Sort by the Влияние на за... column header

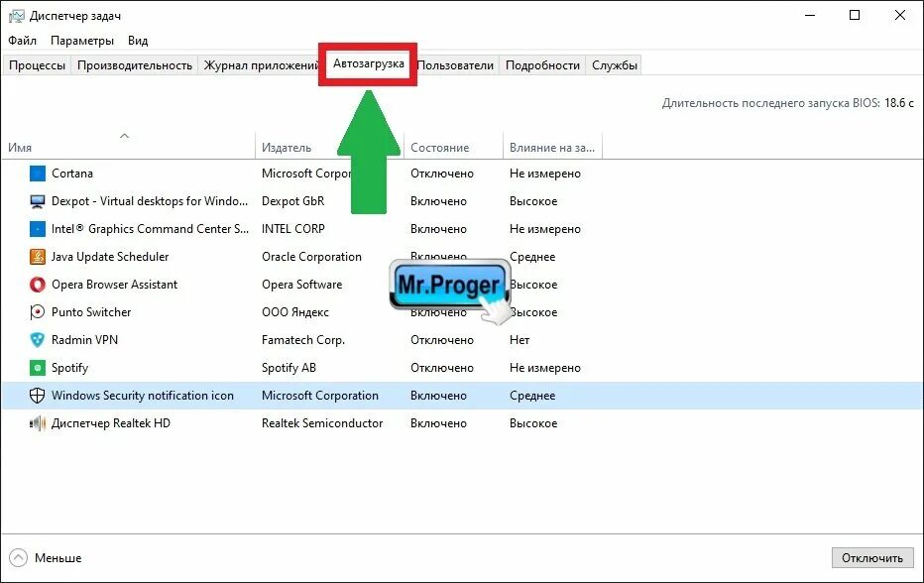click(x=552, y=148)
